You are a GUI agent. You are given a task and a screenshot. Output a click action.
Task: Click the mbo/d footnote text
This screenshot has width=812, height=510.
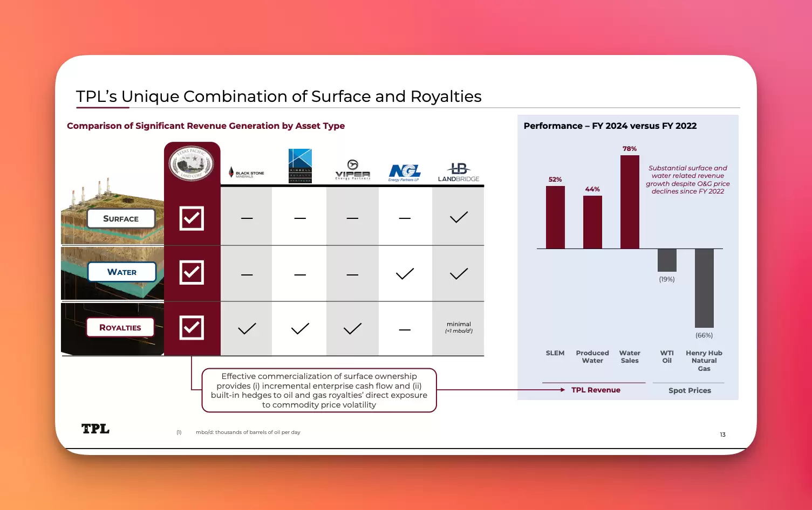[x=248, y=432]
